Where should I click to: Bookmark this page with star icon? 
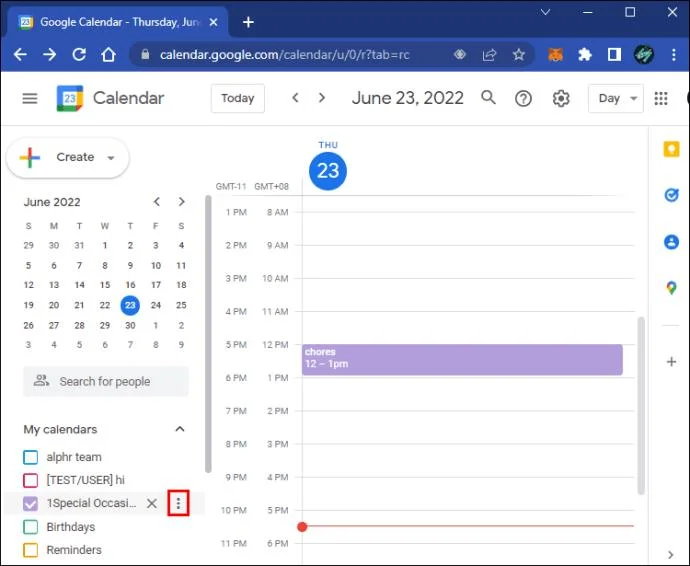coord(519,55)
